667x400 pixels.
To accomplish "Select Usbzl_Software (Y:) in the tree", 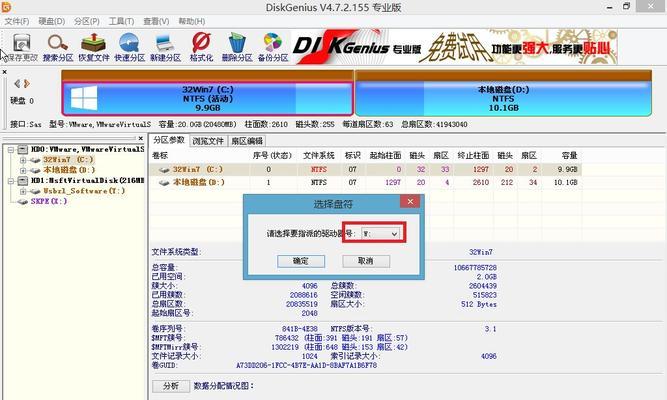I will coord(84,191).
